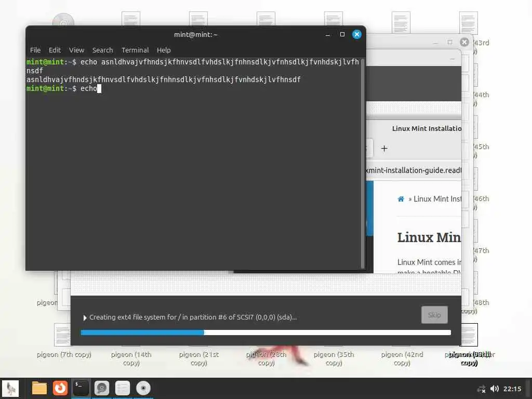Screen dimensions: 532x399
Task: Open the network tray icon
Action: point(481,389)
